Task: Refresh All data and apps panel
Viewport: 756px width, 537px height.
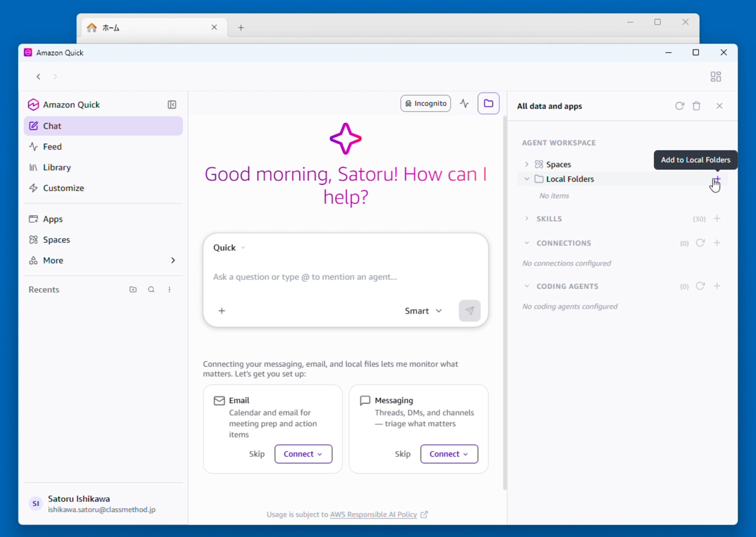Action: [679, 106]
